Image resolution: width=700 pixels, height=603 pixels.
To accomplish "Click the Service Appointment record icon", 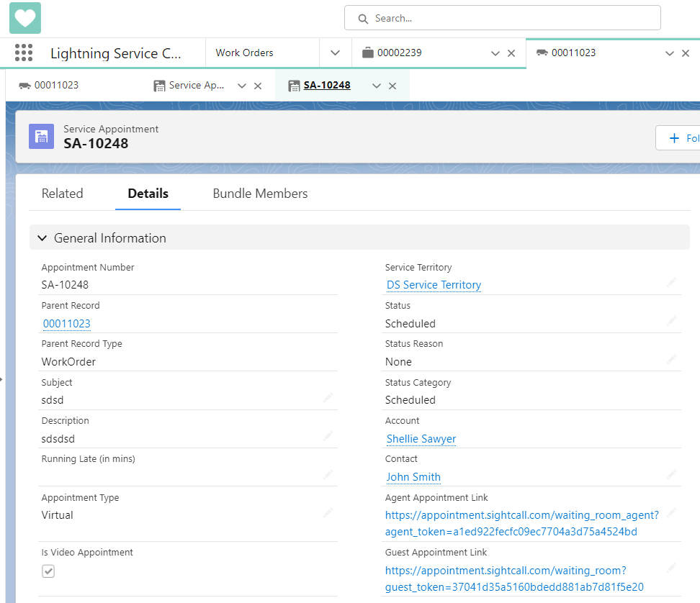I will [42, 137].
